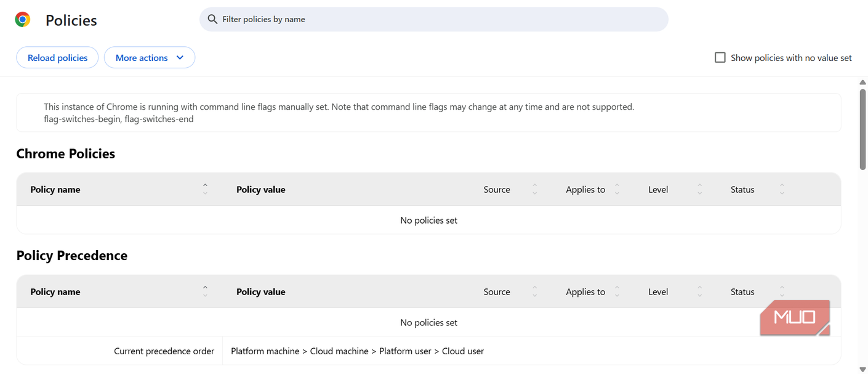Click 'No policies set' in Chrome Policies table
This screenshot has width=868, height=374.
[x=429, y=220]
